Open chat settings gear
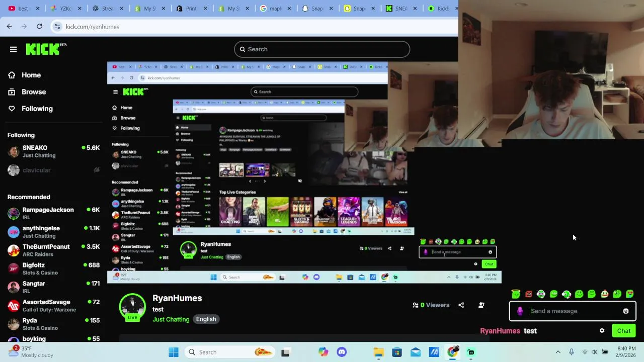The width and height of the screenshot is (644, 362). coord(602,331)
